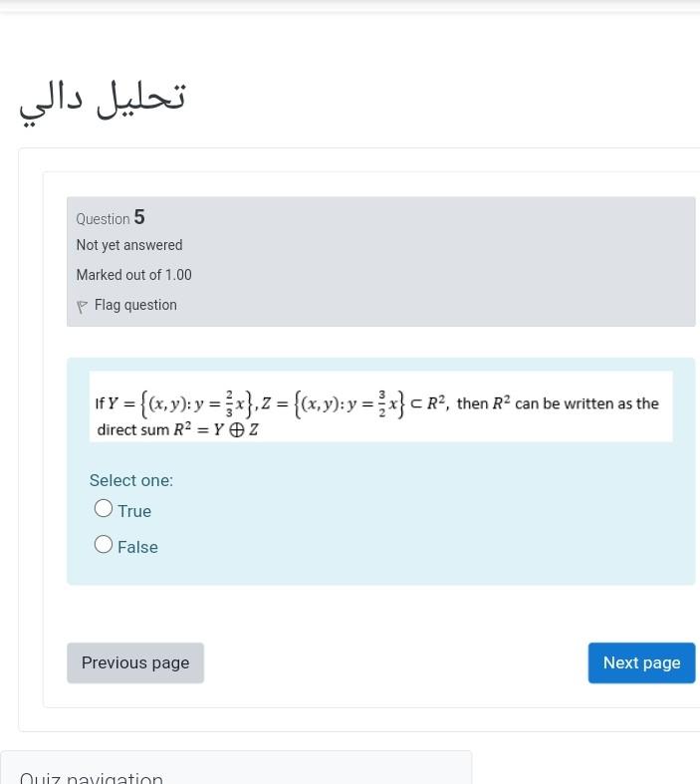Go back to the Previous page

[135, 663]
